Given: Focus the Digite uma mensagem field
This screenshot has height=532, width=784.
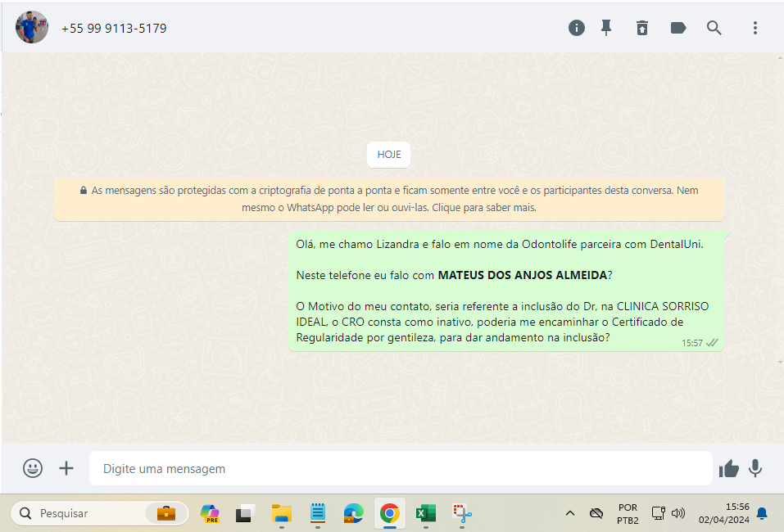Looking at the screenshot, I should pos(401,468).
